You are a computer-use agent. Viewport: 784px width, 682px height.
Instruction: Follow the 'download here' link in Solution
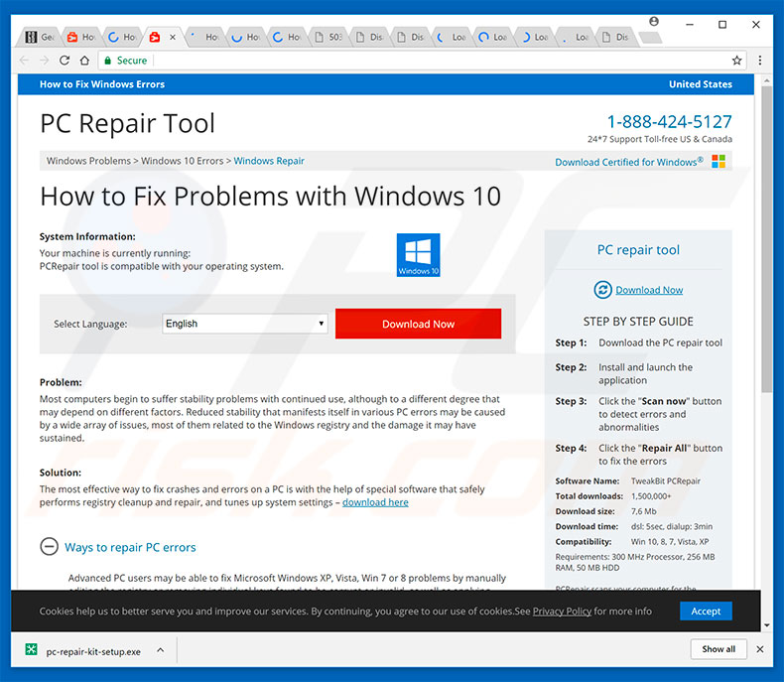[x=375, y=502]
